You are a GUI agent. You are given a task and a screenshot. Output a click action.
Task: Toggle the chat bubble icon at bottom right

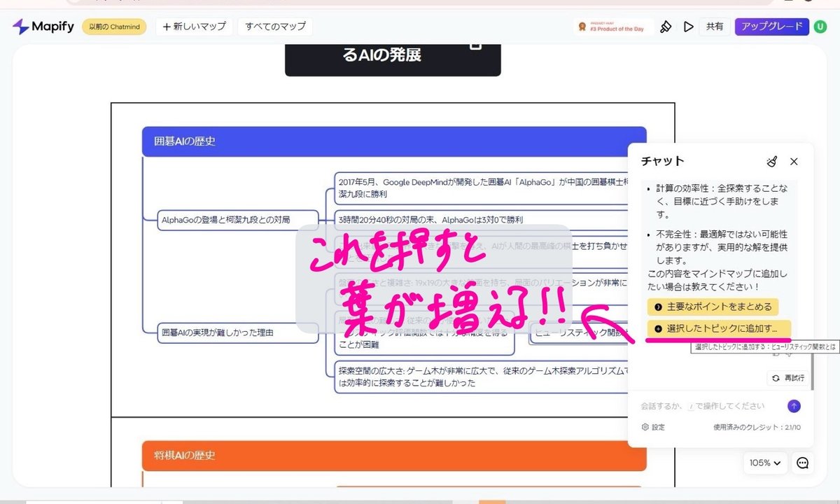tap(803, 463)
